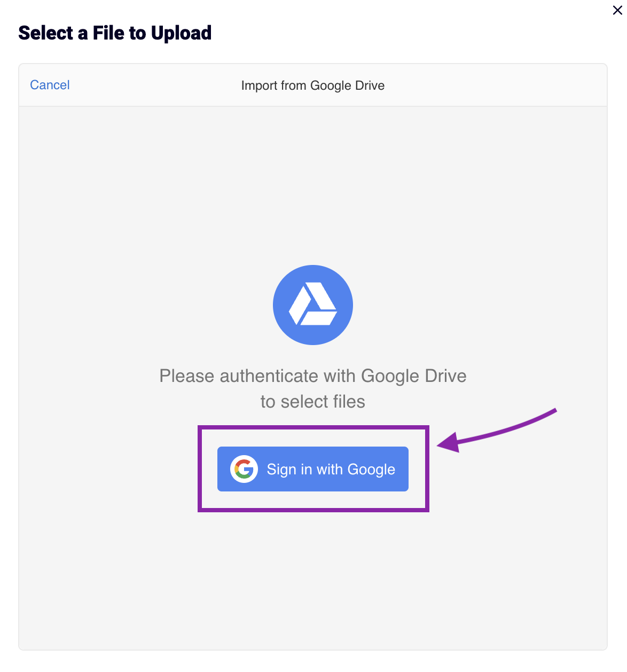Viewport: 627px width, 672px height.
Task: Click the Select a File to Upload title
Action: click(115, 33)
